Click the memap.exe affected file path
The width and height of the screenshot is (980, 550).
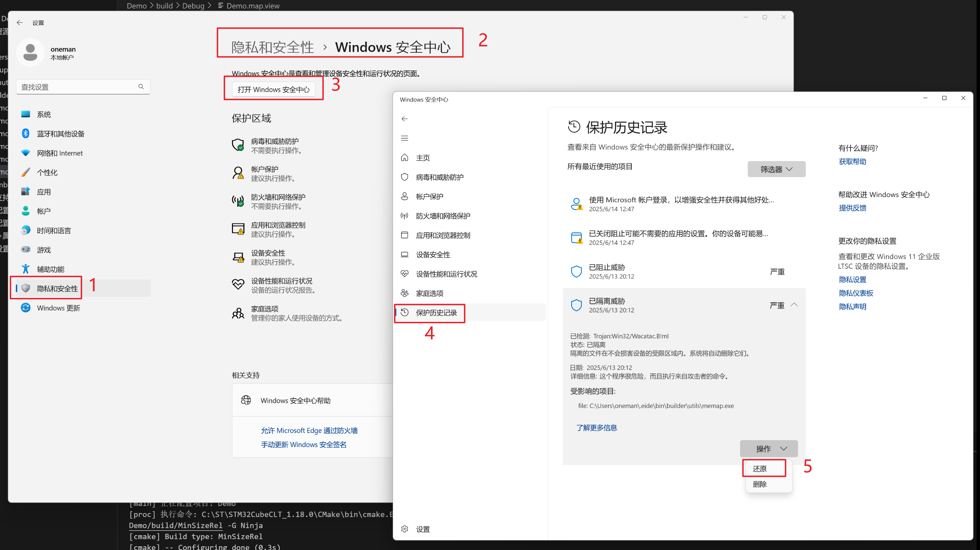pyautogui.click(x=656, y=406)
